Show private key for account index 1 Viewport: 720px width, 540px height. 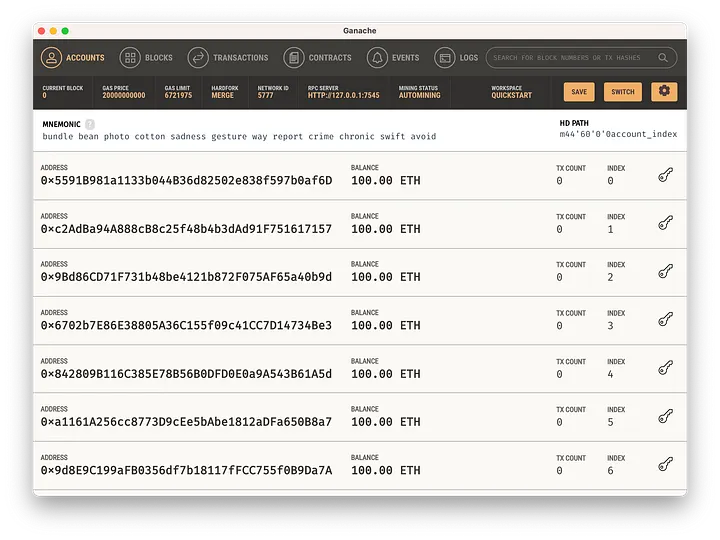click(666, 223)
